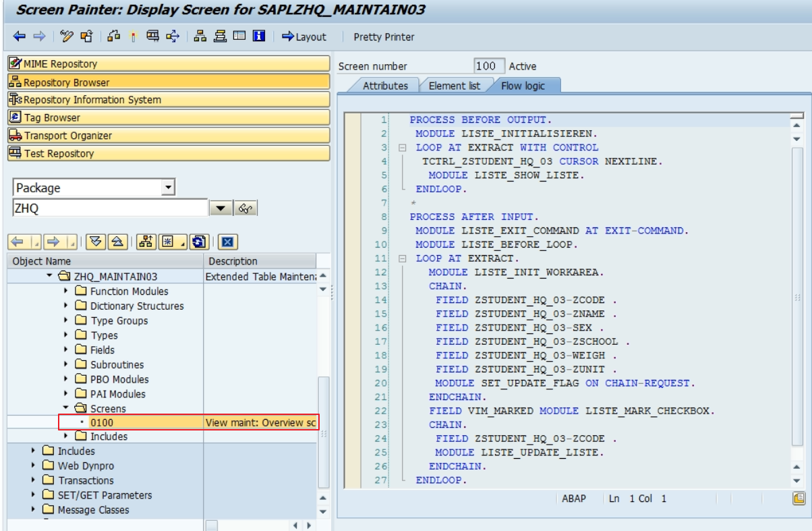Select the SET/GET Parameters node
The width and height of the screenshot is (812, 531).
click(x=105, y=495)
